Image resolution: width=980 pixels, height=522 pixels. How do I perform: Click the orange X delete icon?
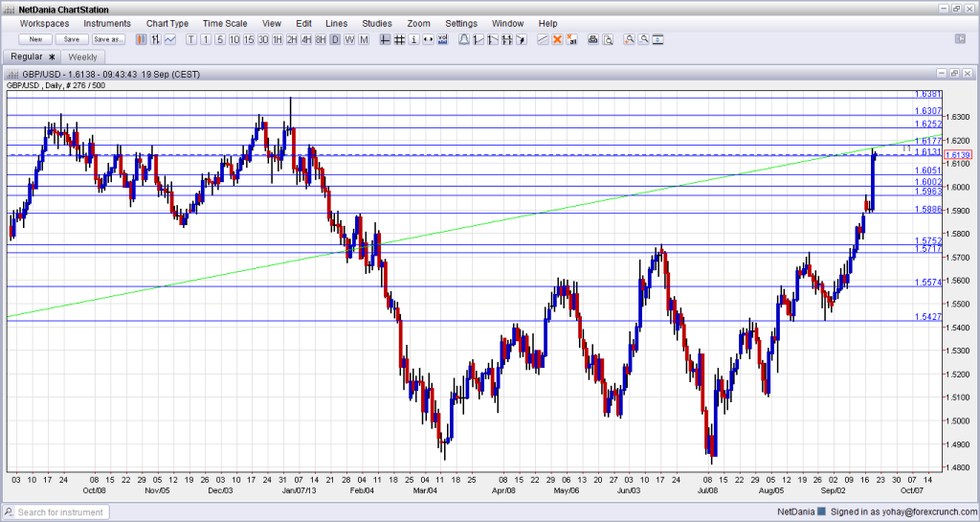tap(557, 39)
